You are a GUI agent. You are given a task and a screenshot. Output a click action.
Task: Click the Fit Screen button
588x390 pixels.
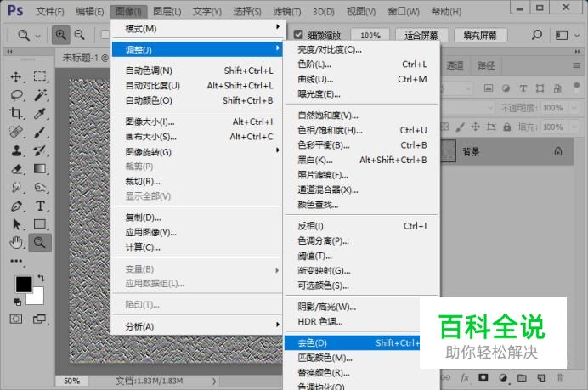421,35
